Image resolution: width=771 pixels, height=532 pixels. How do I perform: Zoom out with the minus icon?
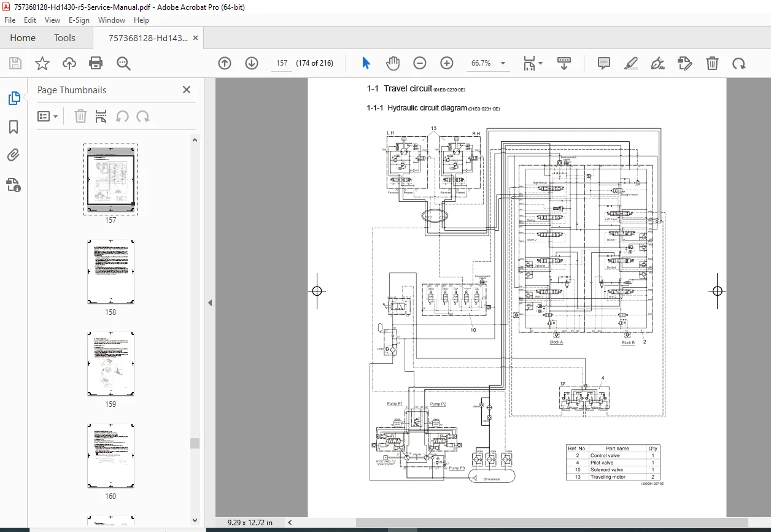(x=419, y=63)
